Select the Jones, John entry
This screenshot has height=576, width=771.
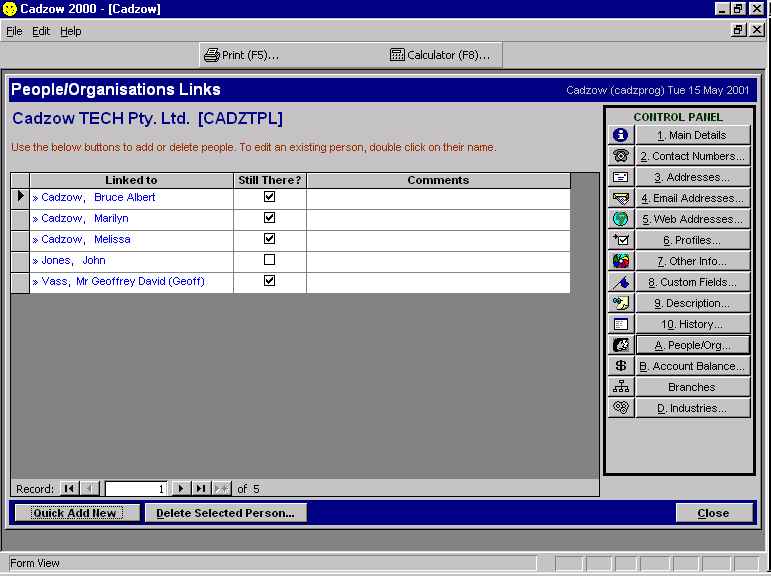coord(131,260)
